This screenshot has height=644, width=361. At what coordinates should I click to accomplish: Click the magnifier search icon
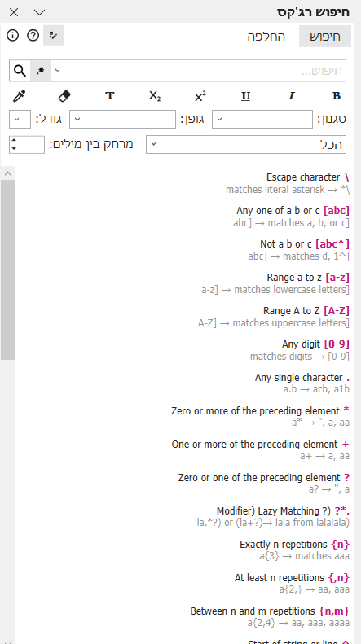point(20,71)
